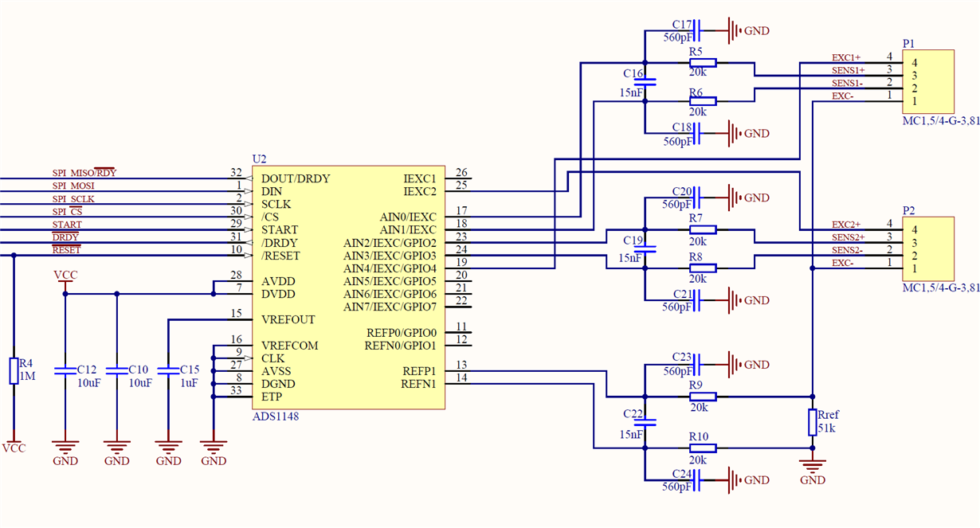
Task: Click the U2 designator text
Action: [259, 159]
